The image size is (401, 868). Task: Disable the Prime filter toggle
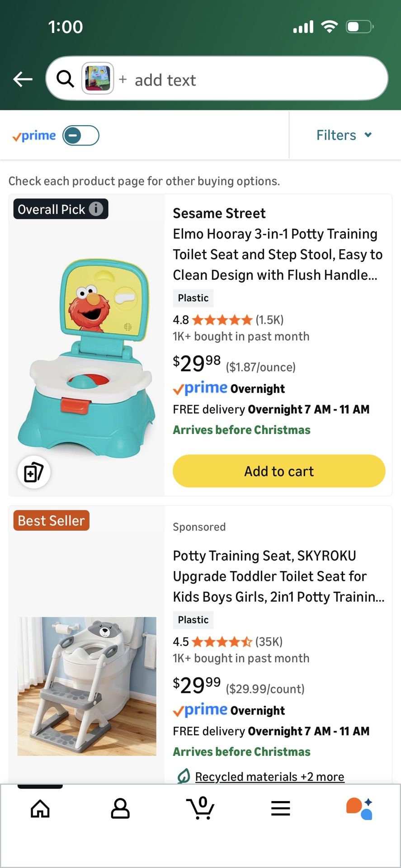click(x=80, y=135)
